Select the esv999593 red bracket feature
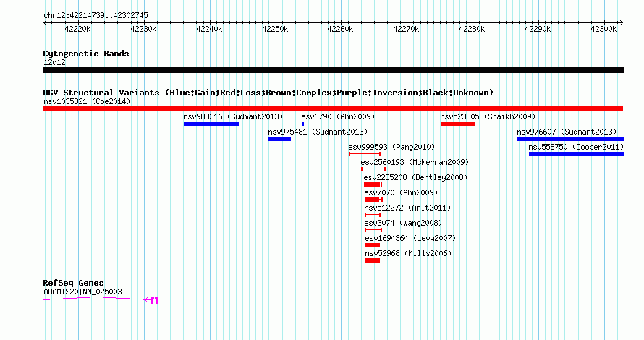Screen dimensions: 644x340 coord(365,154)
